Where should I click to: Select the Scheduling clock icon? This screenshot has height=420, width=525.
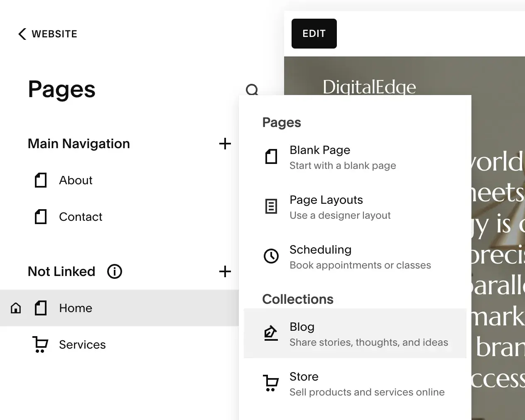click(271, 256)
